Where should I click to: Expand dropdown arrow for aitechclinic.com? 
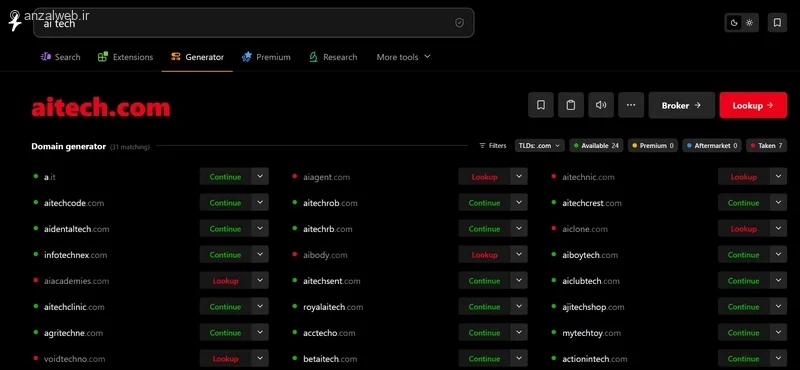[x=260, y=307]
